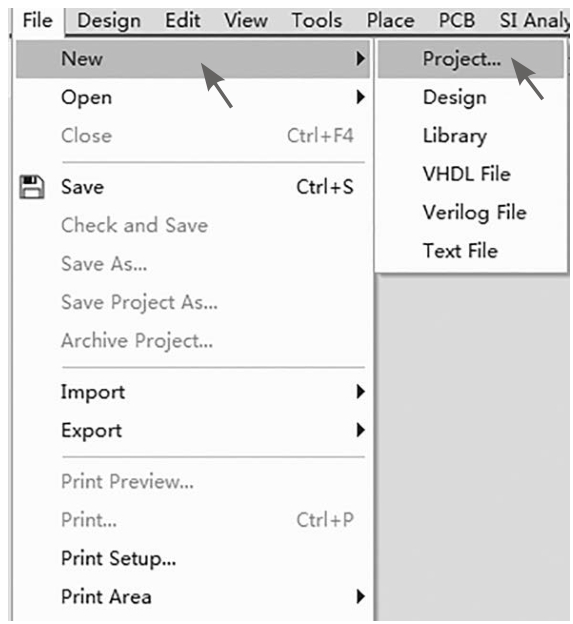Expand the Print Area submenu arrow
Viewport: 573px width, 624px height.
click(360, 597)
